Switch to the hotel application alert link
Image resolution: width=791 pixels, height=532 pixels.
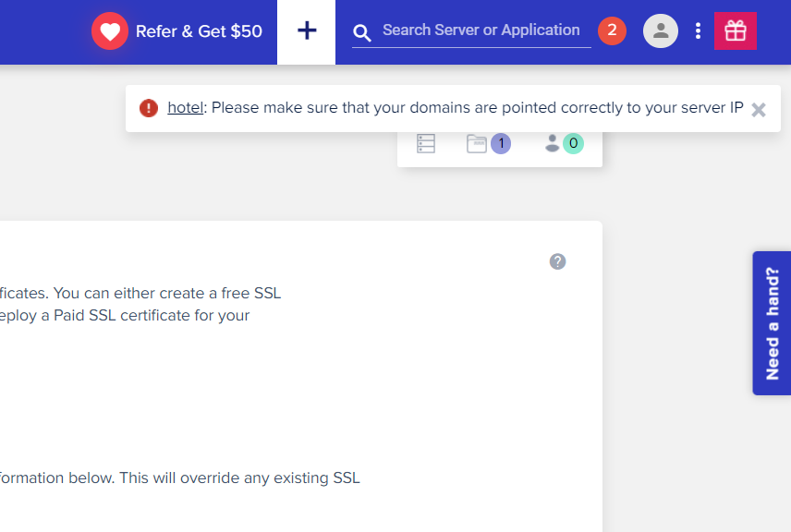click(185, 107)
